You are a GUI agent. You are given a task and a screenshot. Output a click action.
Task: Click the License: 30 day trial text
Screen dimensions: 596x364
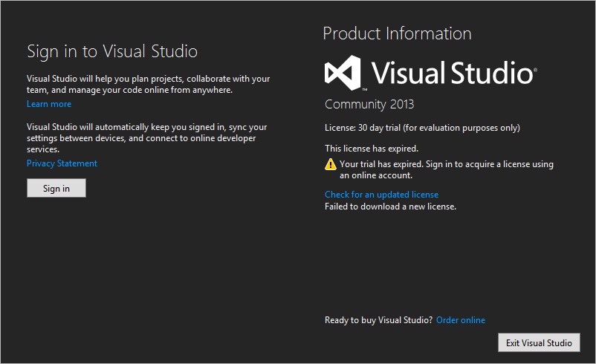coord(422,128)
